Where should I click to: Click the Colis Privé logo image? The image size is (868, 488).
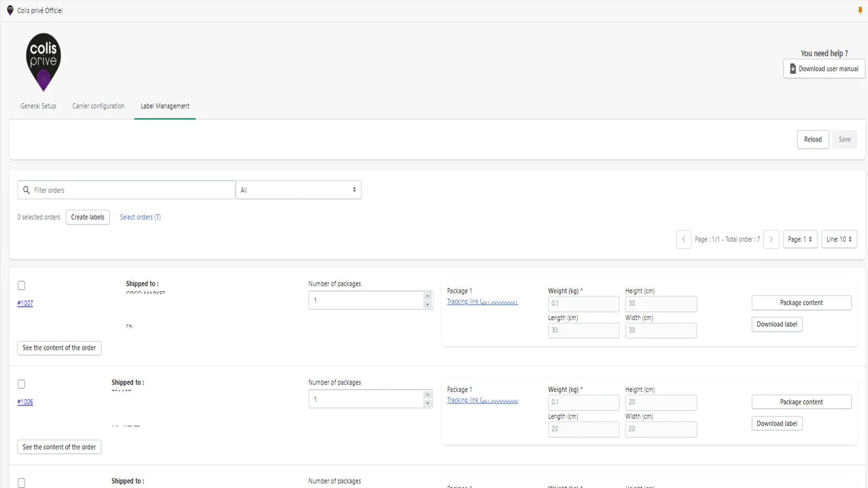click(x=43, y=62)
